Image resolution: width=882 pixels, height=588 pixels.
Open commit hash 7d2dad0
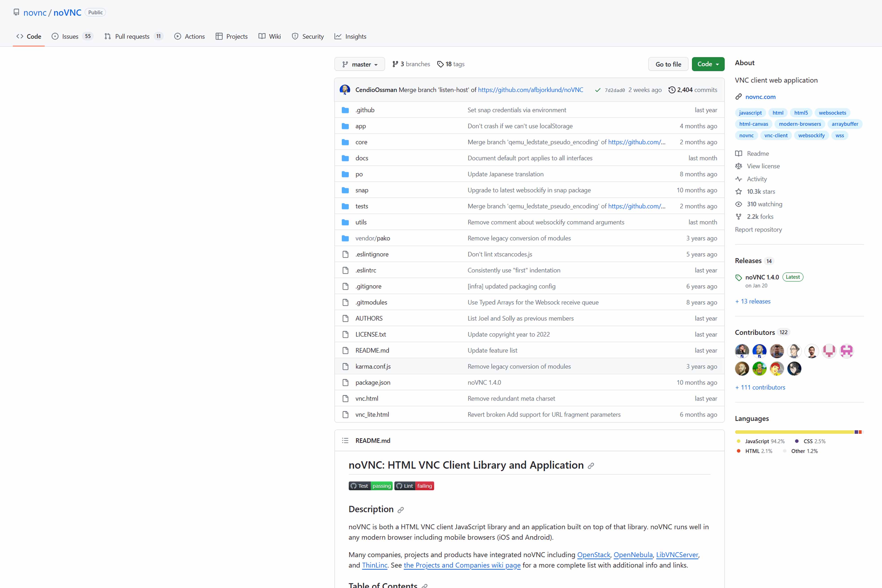tap(615, 90)
